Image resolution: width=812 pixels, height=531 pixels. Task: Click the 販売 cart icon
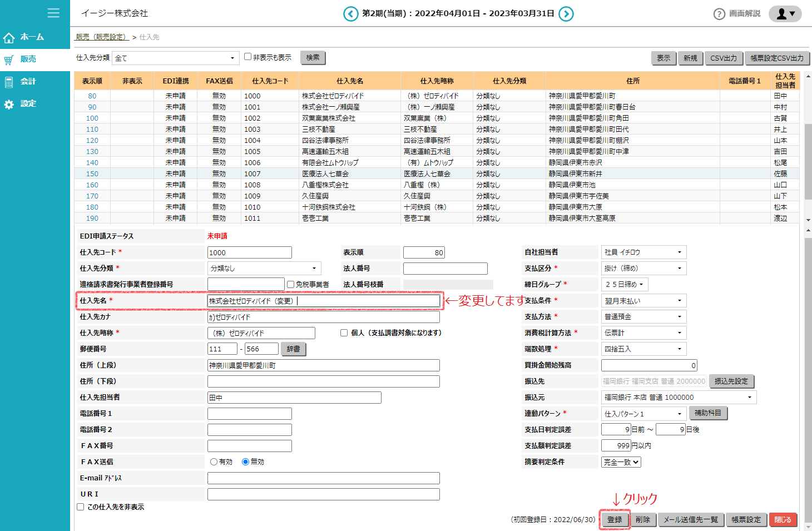pos(9,60)
